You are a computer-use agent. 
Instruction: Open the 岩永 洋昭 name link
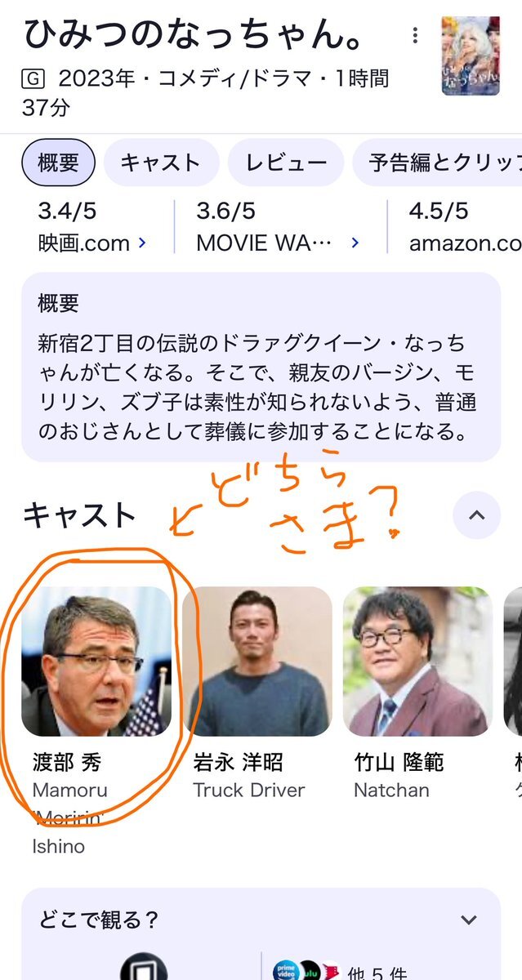click(x=239, y=763)
